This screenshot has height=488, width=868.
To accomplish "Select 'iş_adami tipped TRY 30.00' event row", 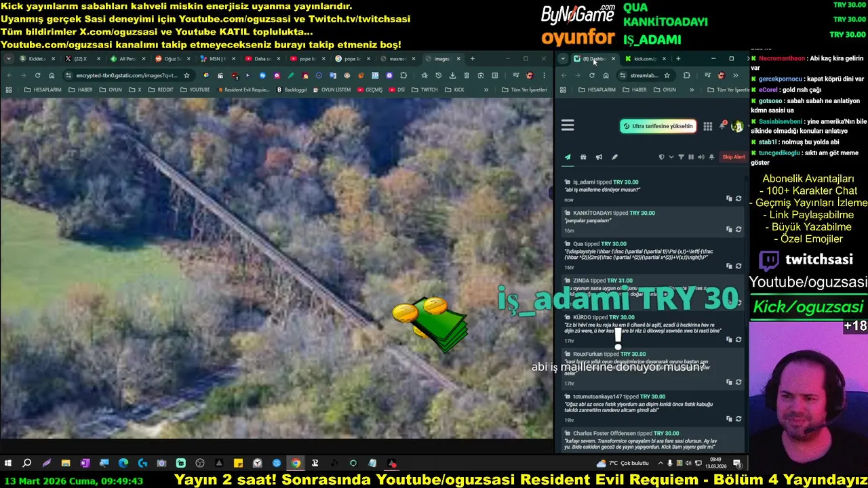I will click(654, 190).
